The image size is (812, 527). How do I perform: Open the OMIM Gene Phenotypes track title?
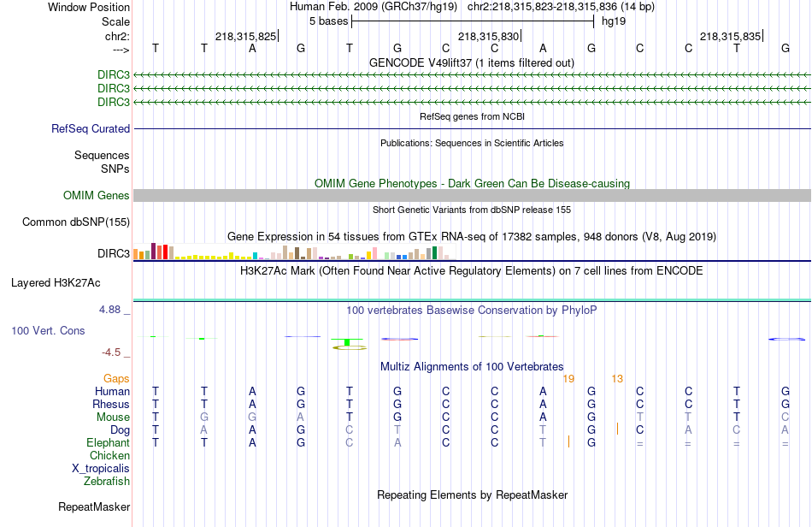[x=472, y=183]
